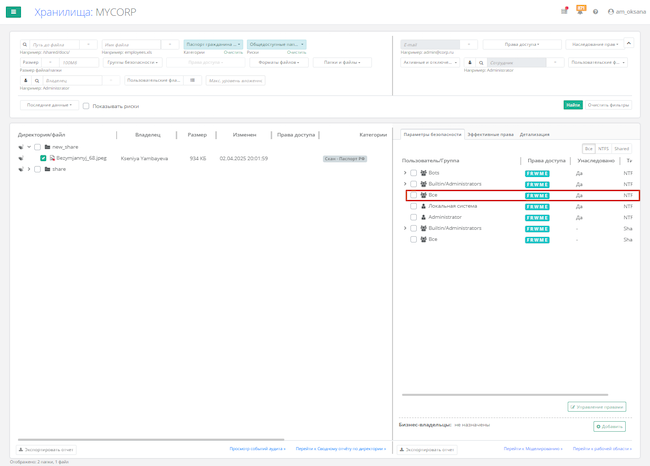Open the tasks icon with red dot
The width and height of the screenshot is (650, 466).
coord(564,11)
